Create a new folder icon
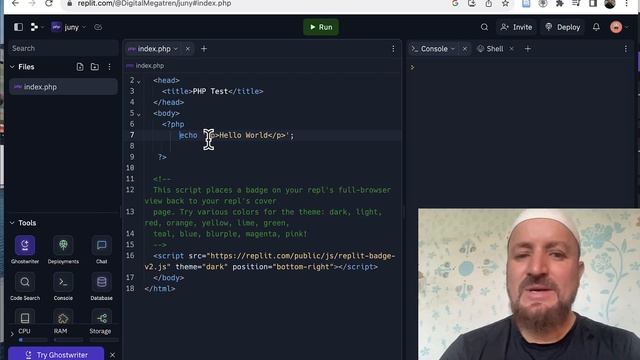 pyautogui.click(x=95, y=67)
